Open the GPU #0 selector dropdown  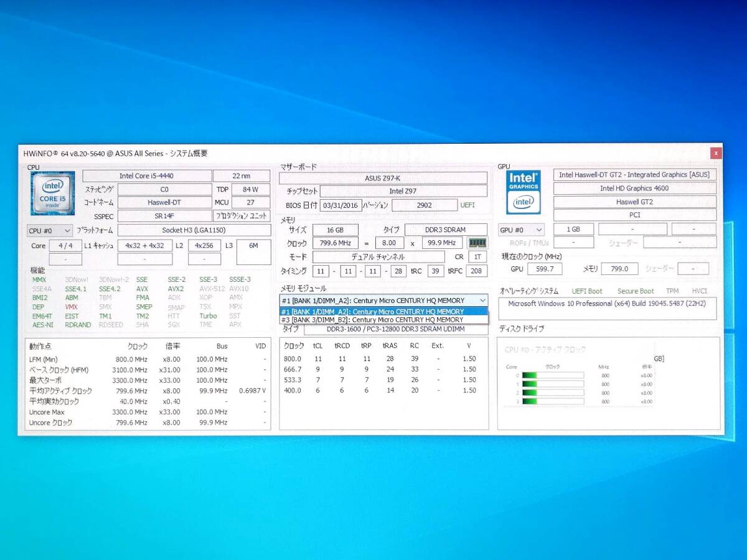tap(521, 230)
